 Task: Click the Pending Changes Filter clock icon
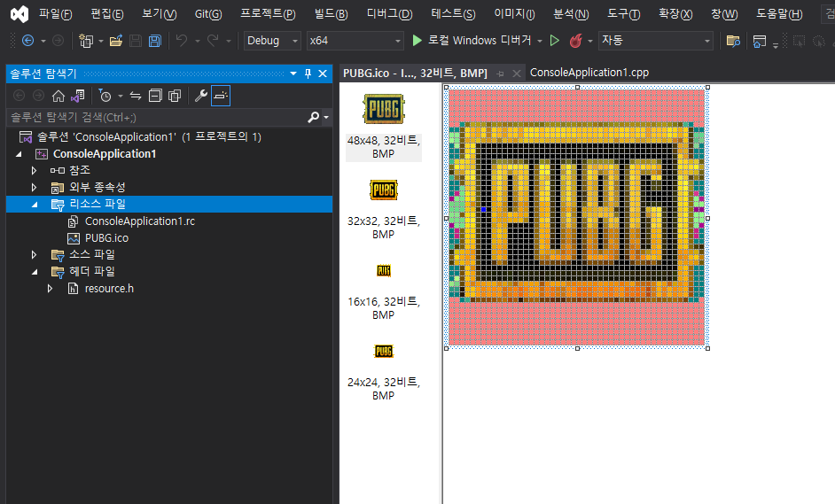click(105, 96)
